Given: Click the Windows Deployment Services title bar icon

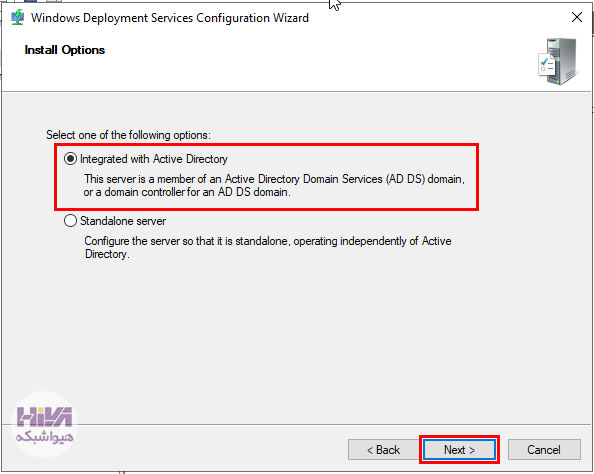Looking at the screenshot, I should tap(17, 17).
